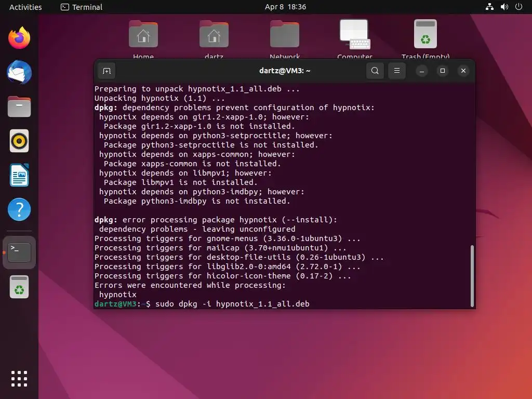This screenshot has height=399, width=532.
Task: Click 'dependency problems - leaving unconfigured' line
Action: point(197,229)
